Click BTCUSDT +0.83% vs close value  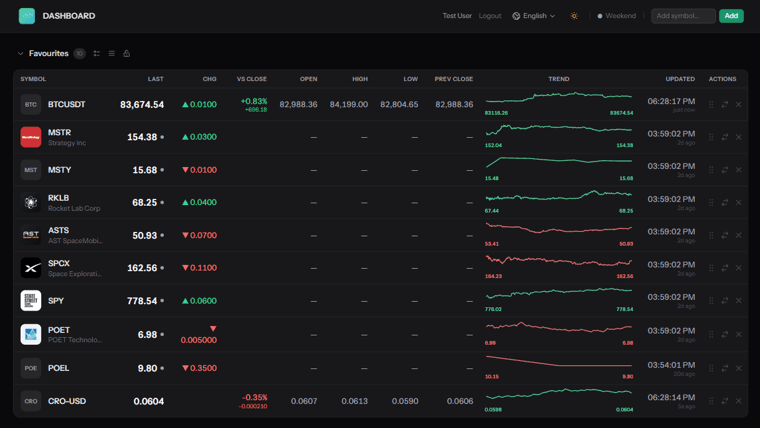coord(254,101)
